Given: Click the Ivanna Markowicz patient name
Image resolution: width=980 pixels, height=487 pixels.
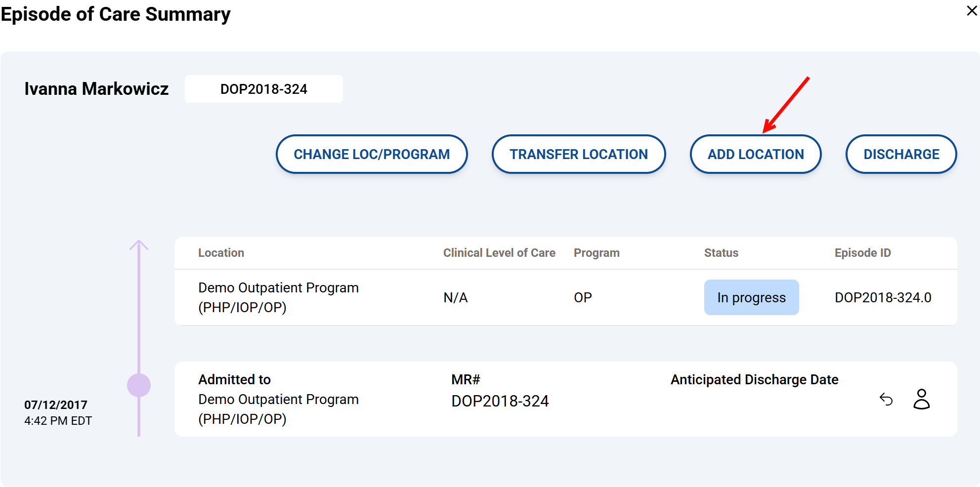Looking at the screenshot, I should pyautogui.click(x=96, y=89).
